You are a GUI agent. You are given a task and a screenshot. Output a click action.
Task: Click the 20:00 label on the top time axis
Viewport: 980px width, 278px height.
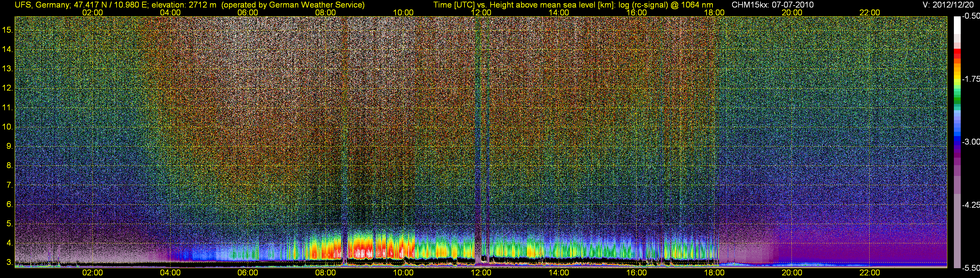(792, 12)
